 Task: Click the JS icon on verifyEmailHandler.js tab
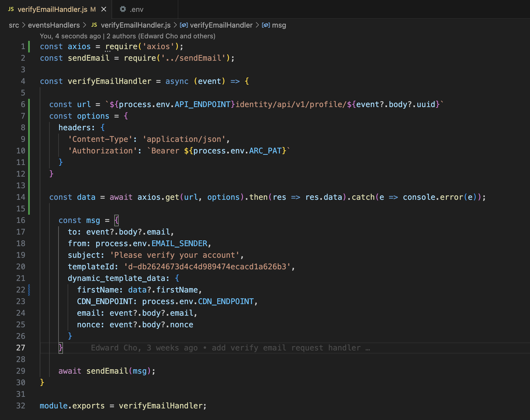tap(11, 9)
